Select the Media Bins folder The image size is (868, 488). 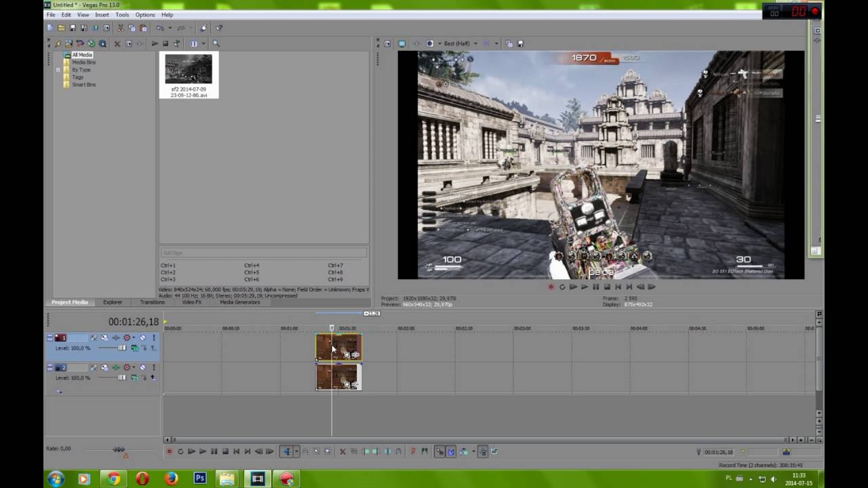[84, 62]
